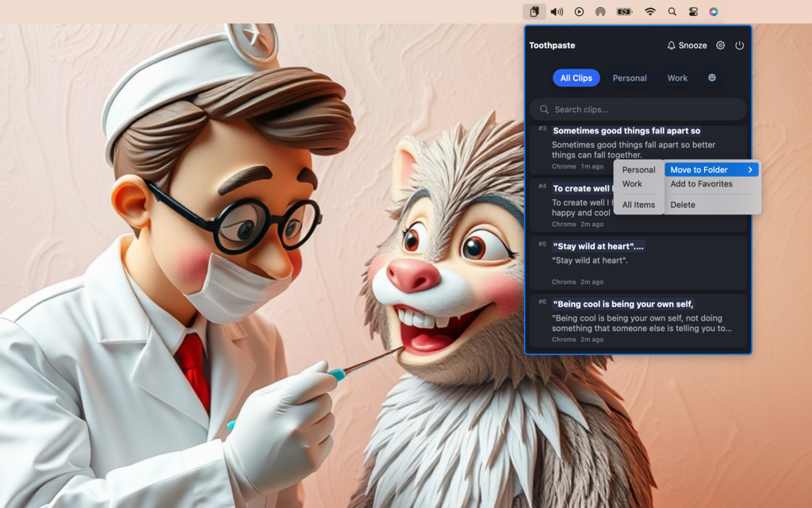The height and width of the screenshot is (508, 812).
Task: Open Toothpaste settings gear
Action: coord(720,45)
